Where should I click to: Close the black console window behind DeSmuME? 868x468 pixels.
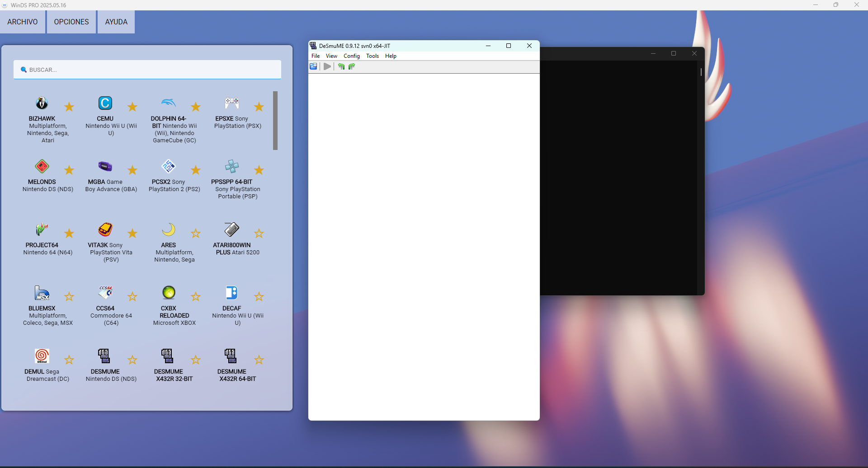pyautogui.click(x=694, y=53)
